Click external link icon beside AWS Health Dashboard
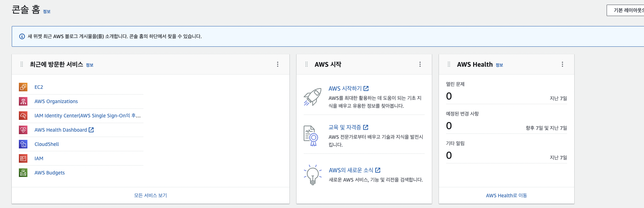The width and height of the screenshot is (644, 208). 91,130
